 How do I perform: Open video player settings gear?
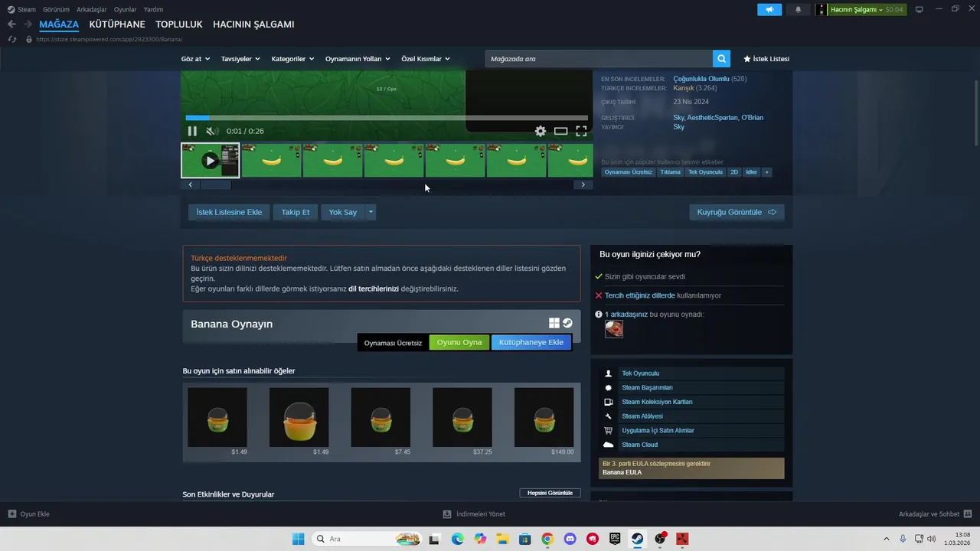pyautogui.click(x=541, y=131)
